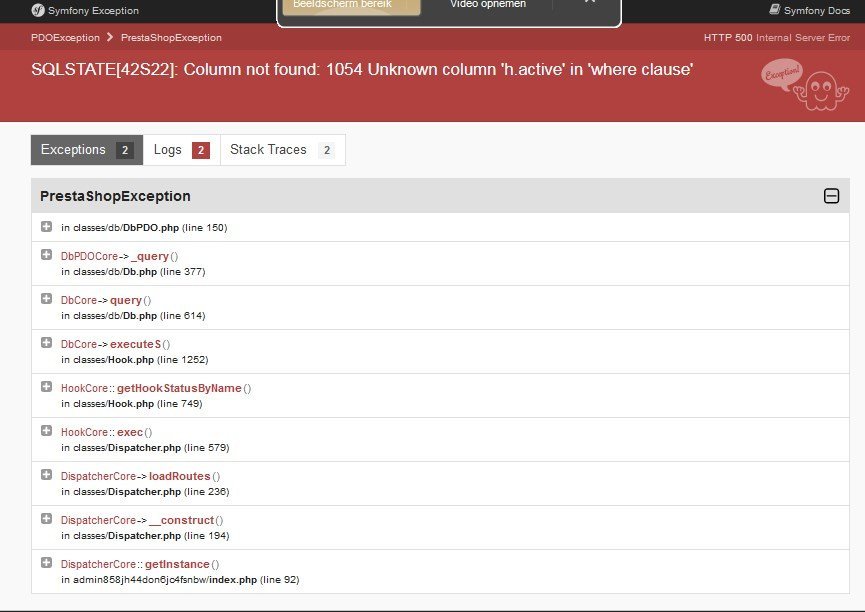Click 'classes/Hook.php (line 1252)' path
Viewport: 865px width, 612px height.
click(141, 360)
